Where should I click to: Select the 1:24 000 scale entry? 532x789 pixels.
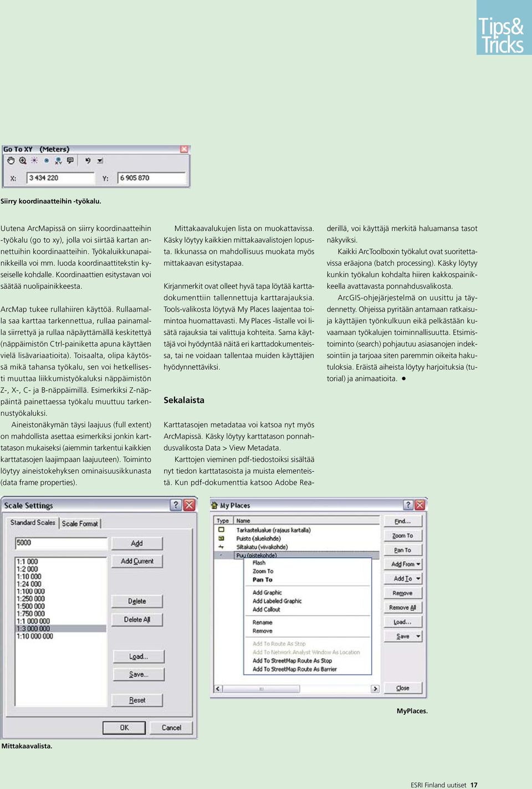coord(60,584)
